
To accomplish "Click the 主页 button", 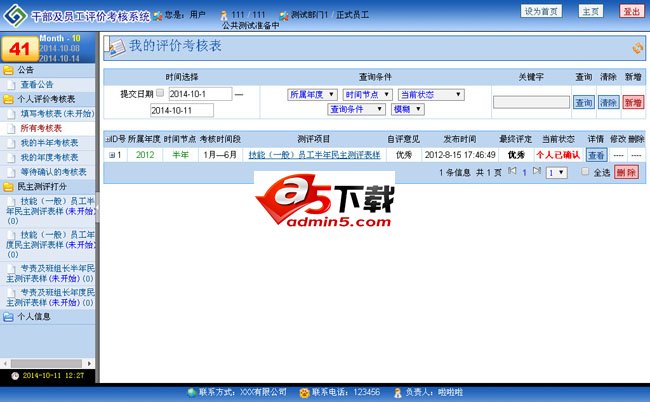I will pos(590,11).
